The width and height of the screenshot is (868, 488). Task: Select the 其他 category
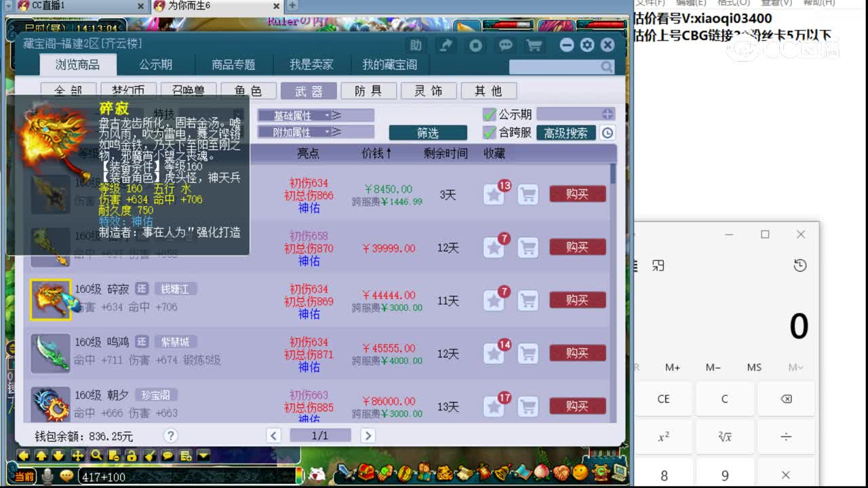click(x=488, y=91)
